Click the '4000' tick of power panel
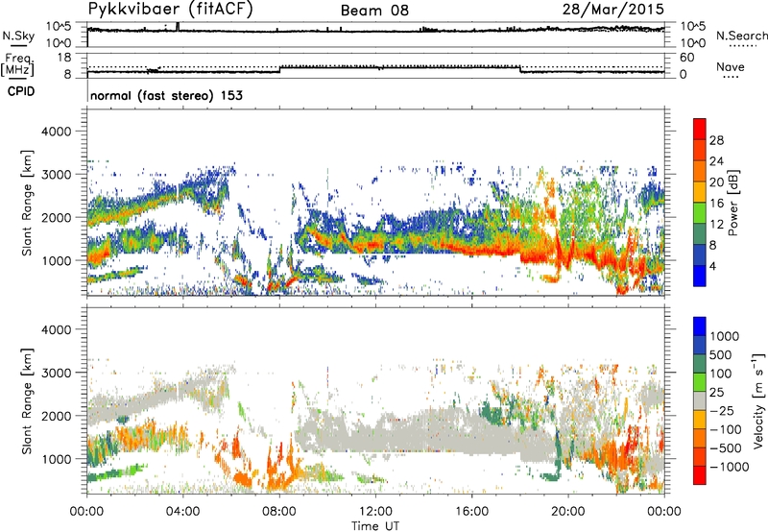This screenshot has height=532, width=768. 56,132
